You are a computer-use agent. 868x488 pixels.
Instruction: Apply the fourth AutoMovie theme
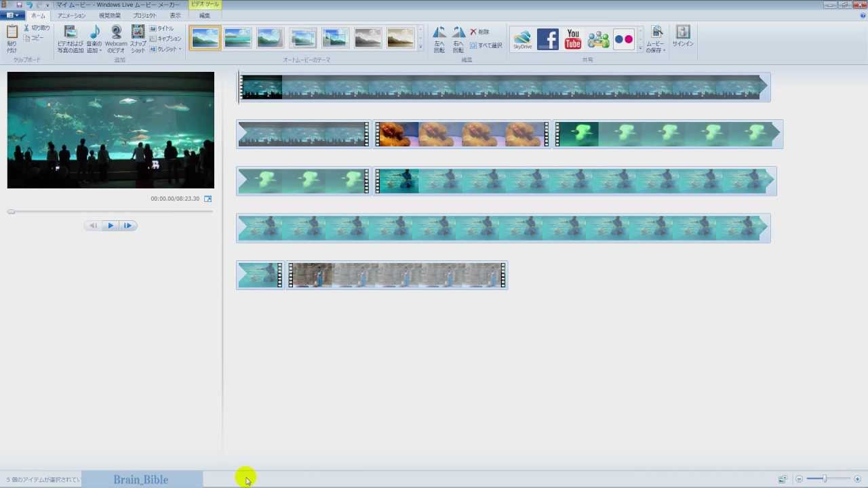coord(302,38)
